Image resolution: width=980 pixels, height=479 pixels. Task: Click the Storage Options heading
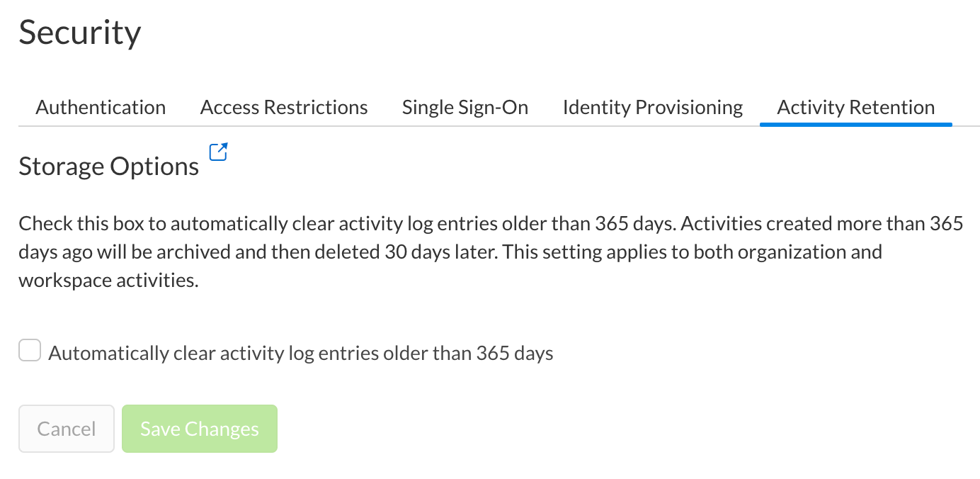[108, 166]
